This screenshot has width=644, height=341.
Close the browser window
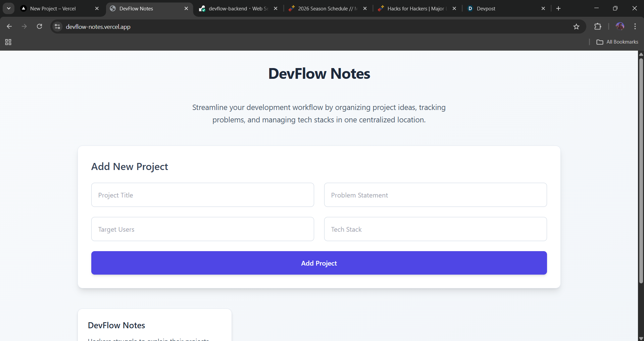pos(634,8)
